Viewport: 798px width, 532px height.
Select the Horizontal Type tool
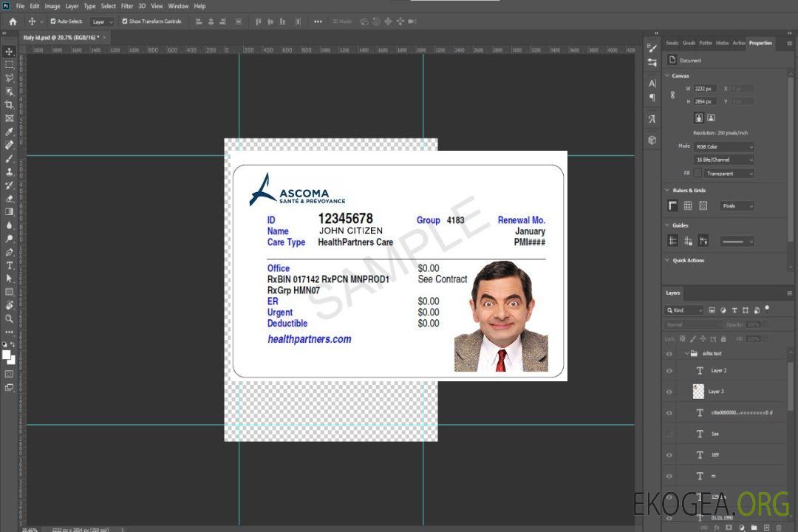pyautogui.click(x=10, y=265)
